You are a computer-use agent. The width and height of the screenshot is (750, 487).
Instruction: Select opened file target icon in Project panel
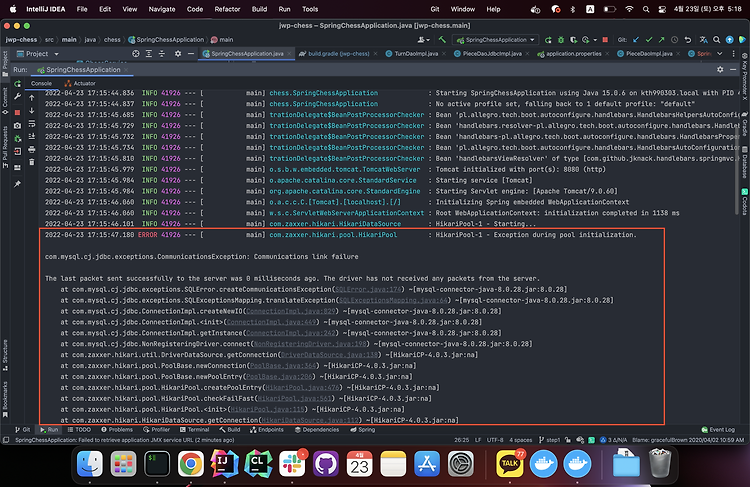pyautogui.click(x=136, y=54)
